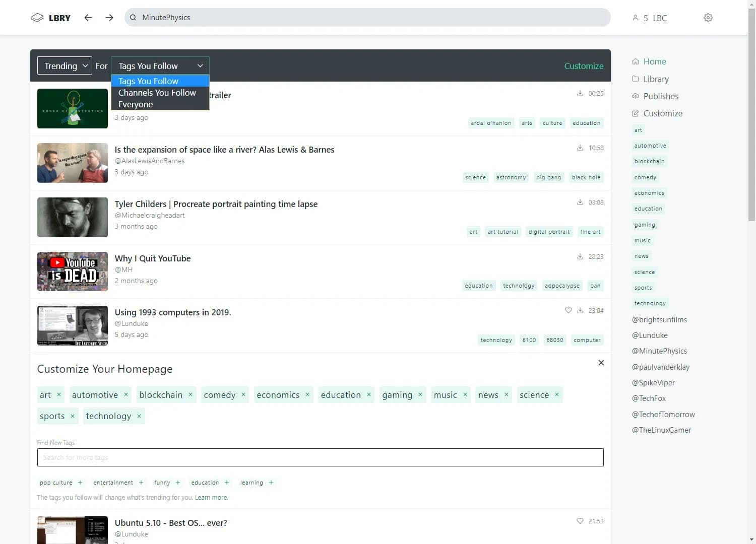This screenshot has height=544, width=756.
Task: Remove the music tag with its x
Action: pyautogui.click(x=465, y=394)
